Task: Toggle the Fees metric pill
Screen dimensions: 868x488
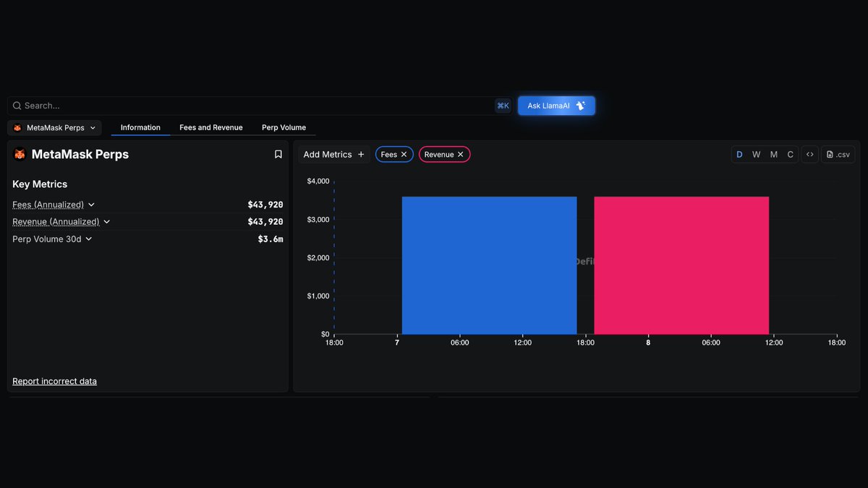Action: click(394, 155)
